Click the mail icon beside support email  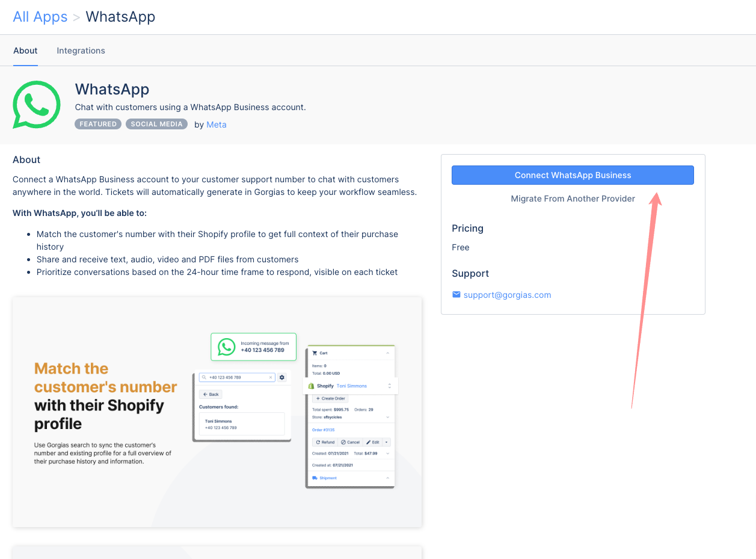[x=456, y=295]
